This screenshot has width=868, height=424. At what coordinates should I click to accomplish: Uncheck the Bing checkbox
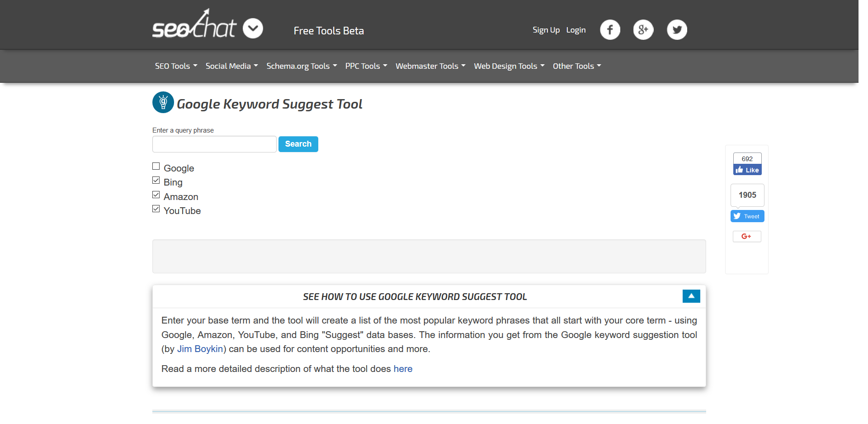pyautogui.click(x=156, y=180)
